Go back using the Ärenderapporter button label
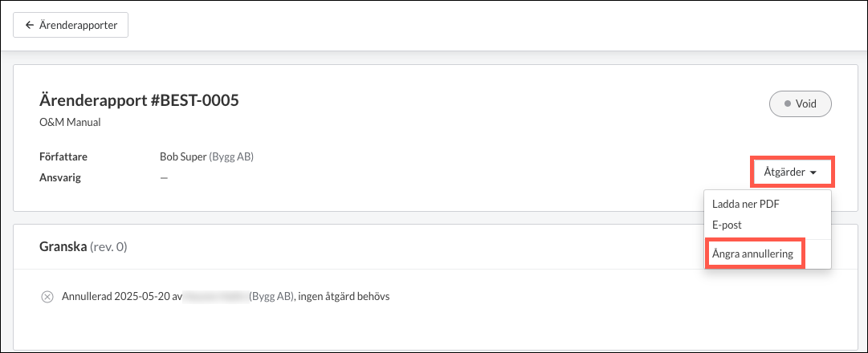868x353 pixels. 78,26
